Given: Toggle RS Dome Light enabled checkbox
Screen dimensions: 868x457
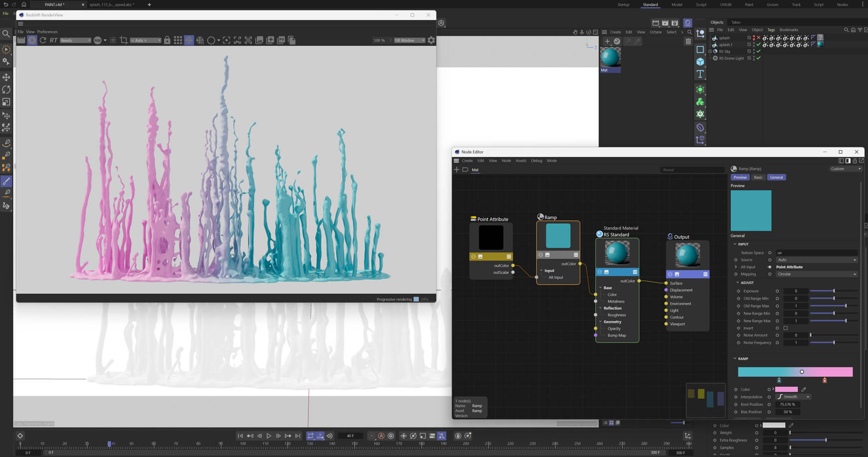Looking at the screenshot, I should 749,58.
